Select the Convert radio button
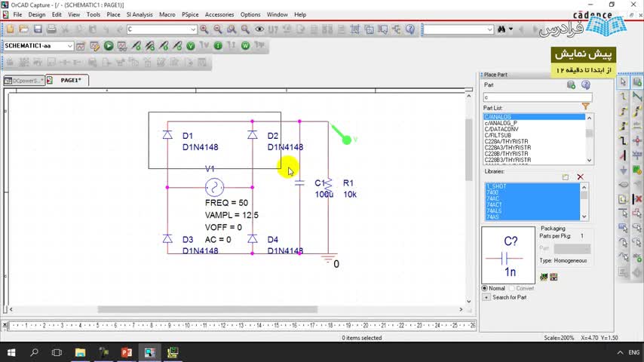 coord(512,288)
